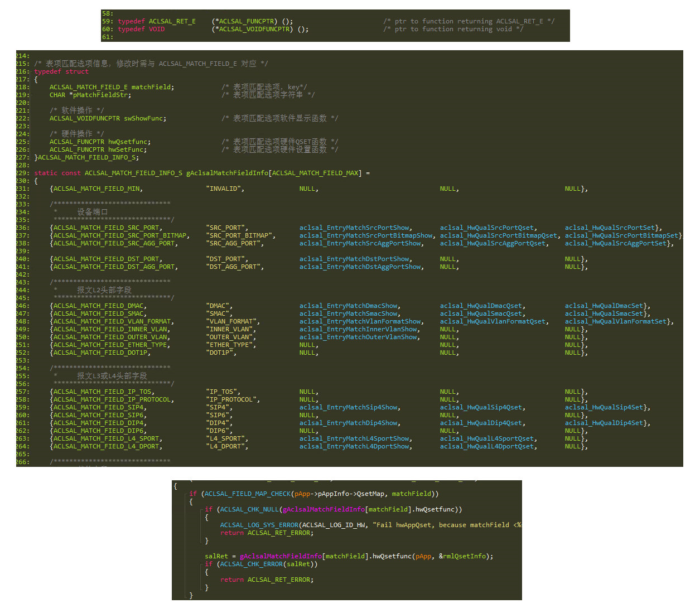Click pApp->pAppInfo->QsetMap argument

tap(340, 494)
